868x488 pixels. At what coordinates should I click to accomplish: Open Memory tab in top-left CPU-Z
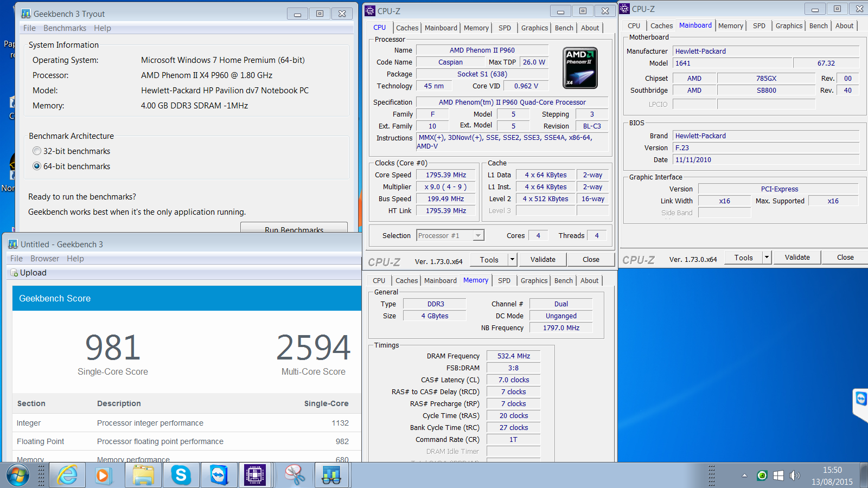[x=476, y=28]
